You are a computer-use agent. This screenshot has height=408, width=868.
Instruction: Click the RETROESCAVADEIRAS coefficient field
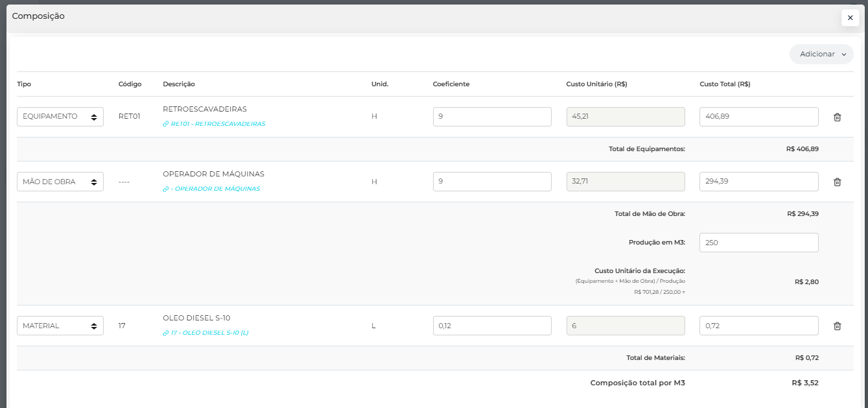(x=492, y=117)
